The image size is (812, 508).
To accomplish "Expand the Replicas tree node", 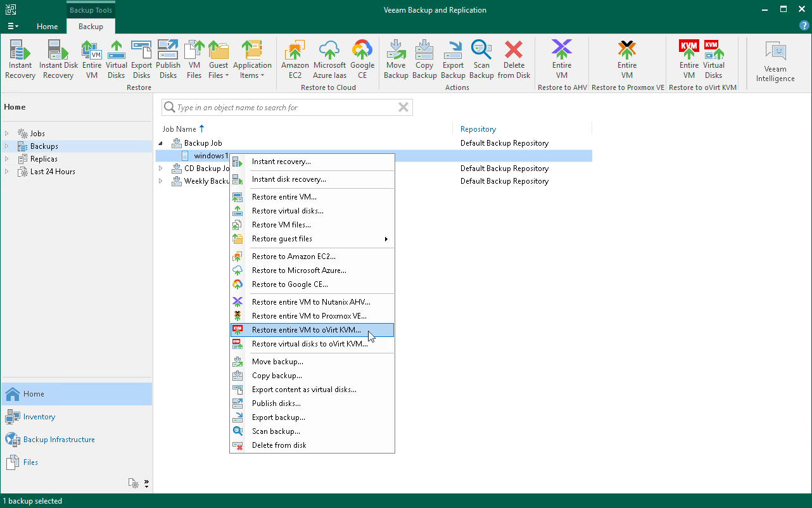I will click(x=8, y=159).
